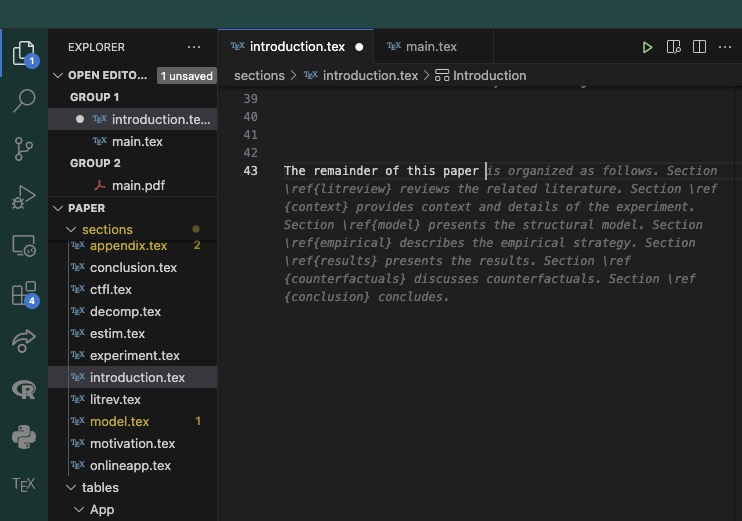Screen dimensions: 742x521
Task: Click the Introduction symbol breadcrumb
Action: point(489,76)
